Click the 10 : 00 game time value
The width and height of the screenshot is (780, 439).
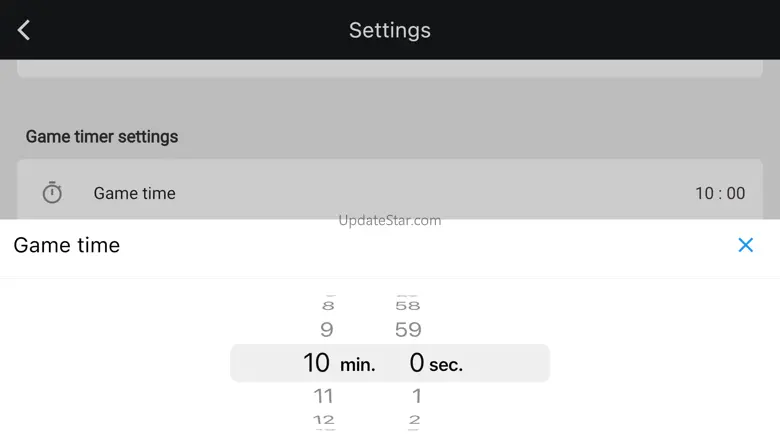(720, 193)
